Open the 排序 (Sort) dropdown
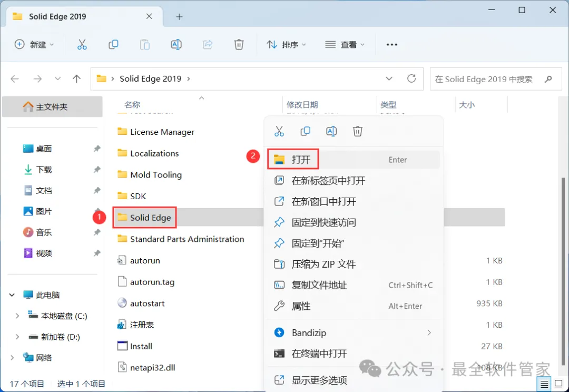The height and width of the screenshot is (392, 569). tap(286, 44)
